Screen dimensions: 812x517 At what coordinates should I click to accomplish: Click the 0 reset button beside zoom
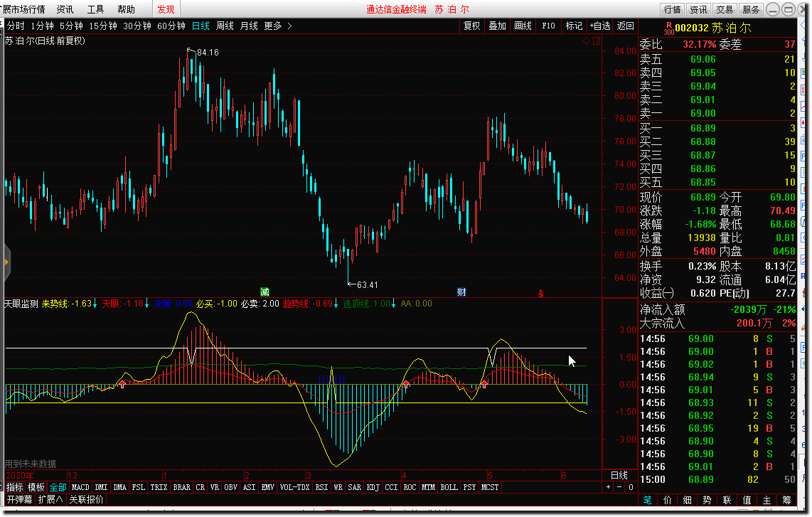click(630, 487)
